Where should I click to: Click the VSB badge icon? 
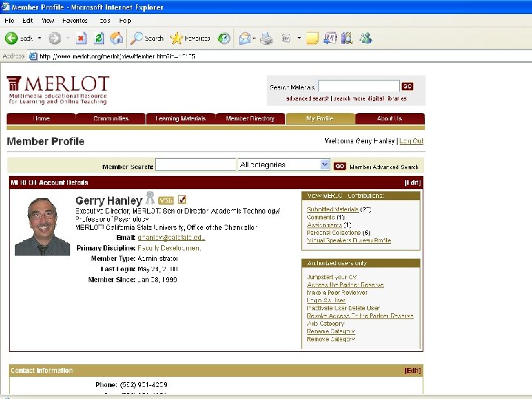pos(166,200)
